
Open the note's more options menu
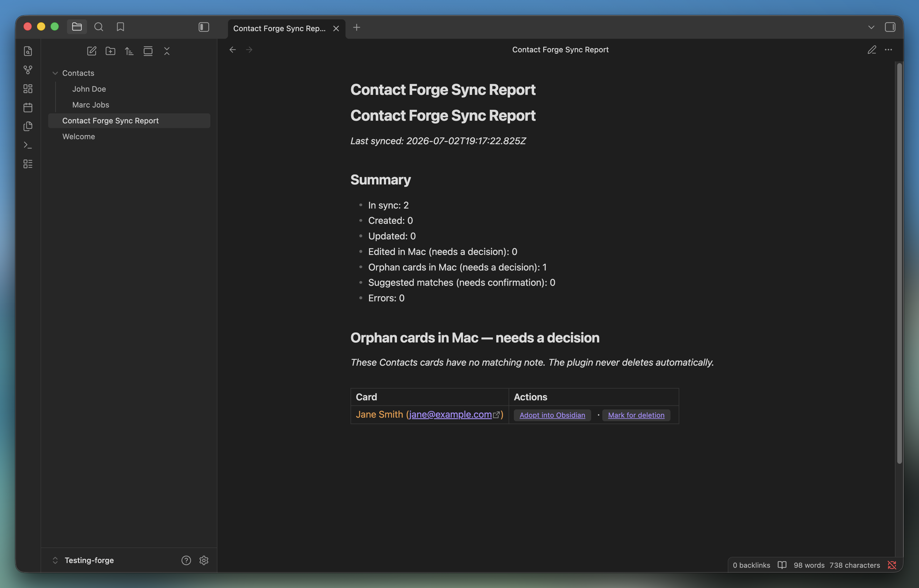coord(888,50)
